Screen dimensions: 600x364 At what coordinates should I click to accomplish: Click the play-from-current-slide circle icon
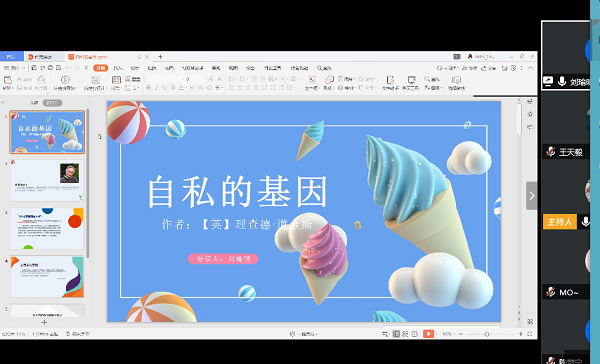(x=65, y=80)
